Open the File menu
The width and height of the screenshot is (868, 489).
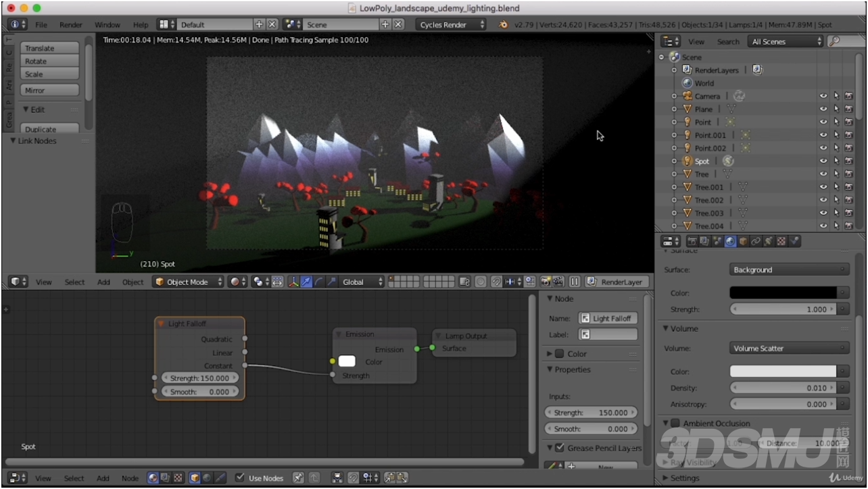(41, 24)
